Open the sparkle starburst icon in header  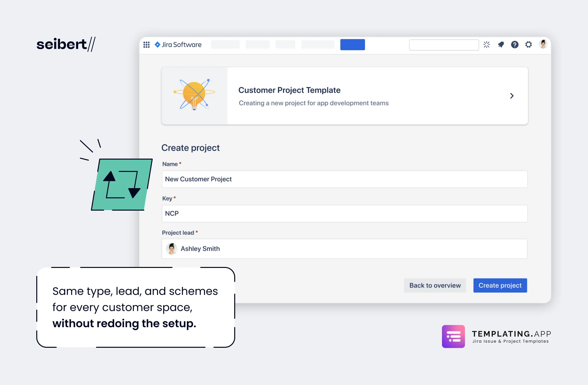[x=487, y=45]
